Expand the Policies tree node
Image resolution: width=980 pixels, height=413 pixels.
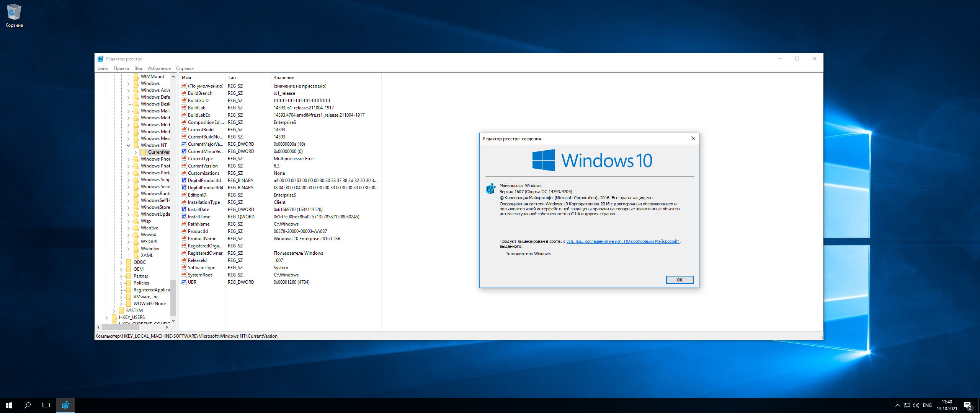click(x=121, y=283)
